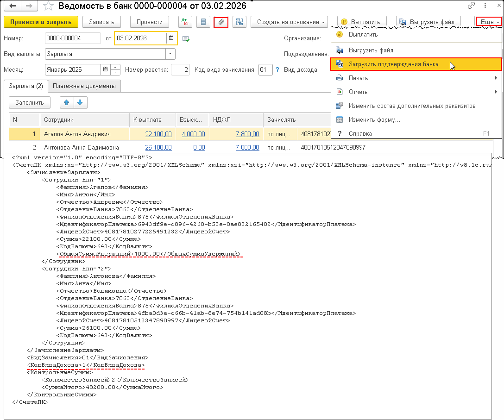This screenshot has height=420, width=504.
Task: Click the Месяц spinner arrows
Action: point(115,69)
